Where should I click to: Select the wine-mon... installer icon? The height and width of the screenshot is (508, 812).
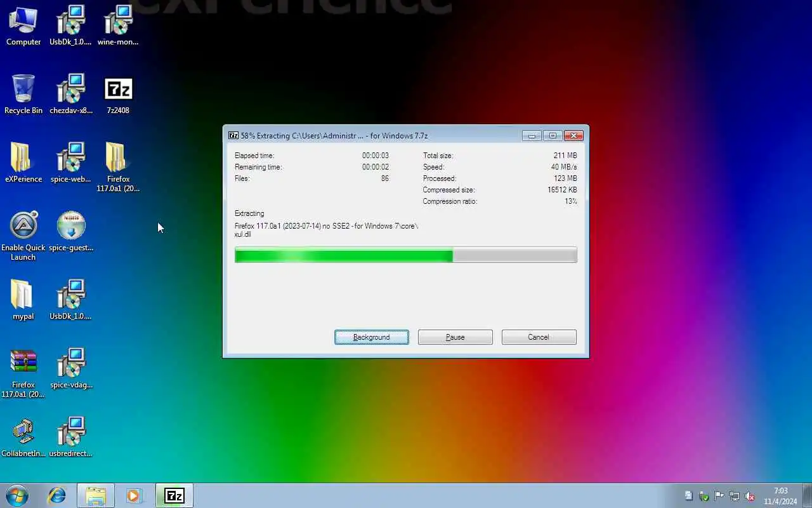click(x=118, y=26)
